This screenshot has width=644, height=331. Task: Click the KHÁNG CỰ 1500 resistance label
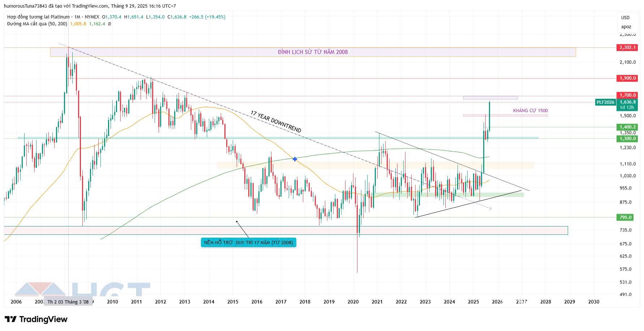click(x=530, y=111)
